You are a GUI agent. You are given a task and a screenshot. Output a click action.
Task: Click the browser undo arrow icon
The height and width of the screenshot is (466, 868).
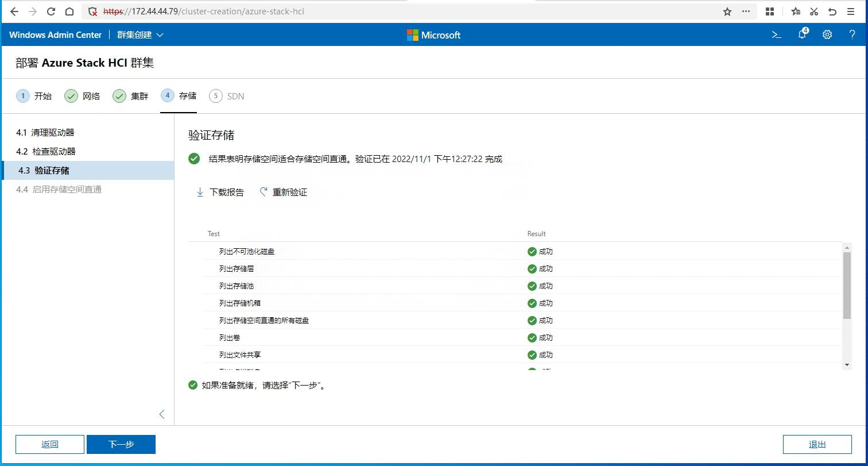tap(832, 11)
